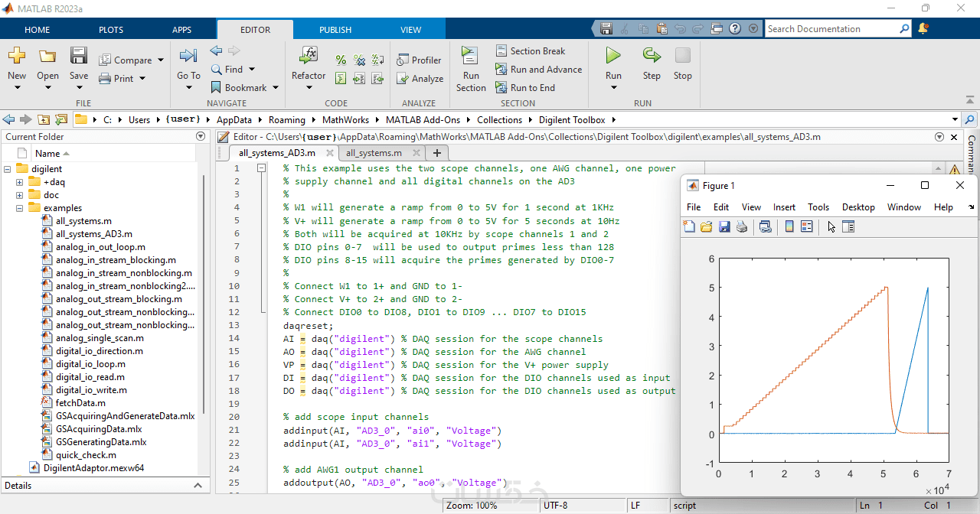Open the Run dropdown arrow

(x=613, y=87)
